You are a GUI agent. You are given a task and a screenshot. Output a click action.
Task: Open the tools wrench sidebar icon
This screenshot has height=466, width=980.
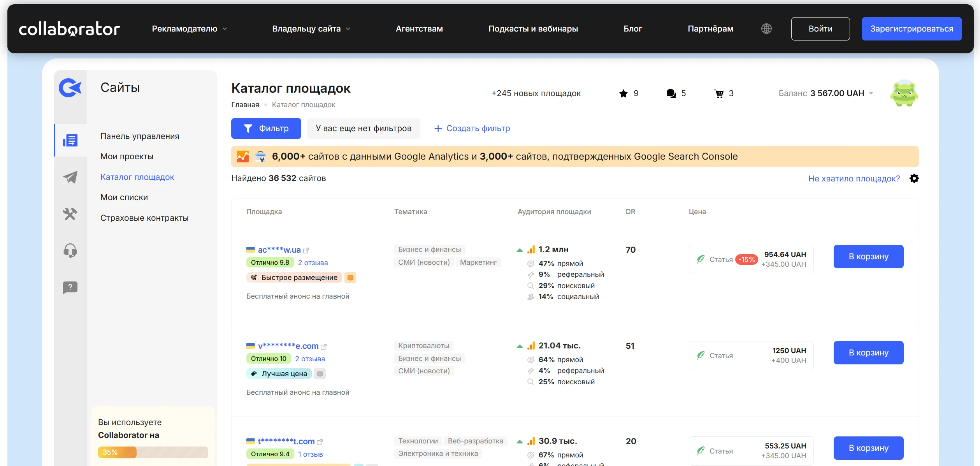click(70, 214)
